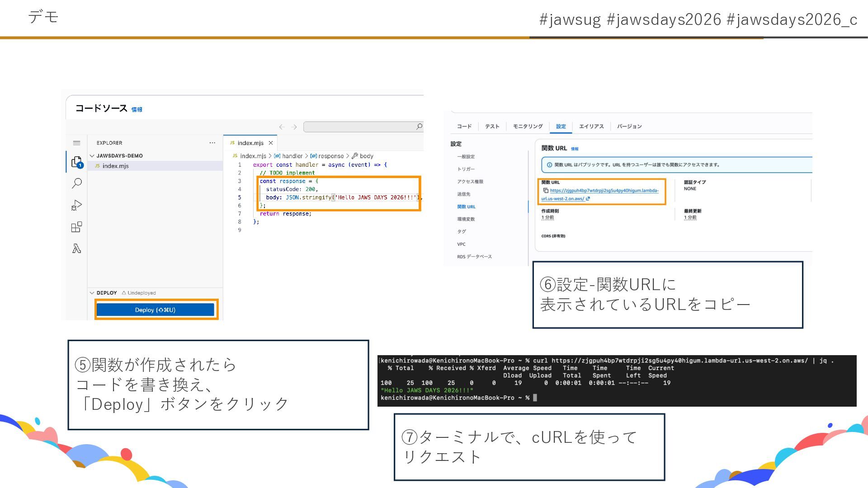Click the Explorer more actions ellipsis

pos(212,143)
